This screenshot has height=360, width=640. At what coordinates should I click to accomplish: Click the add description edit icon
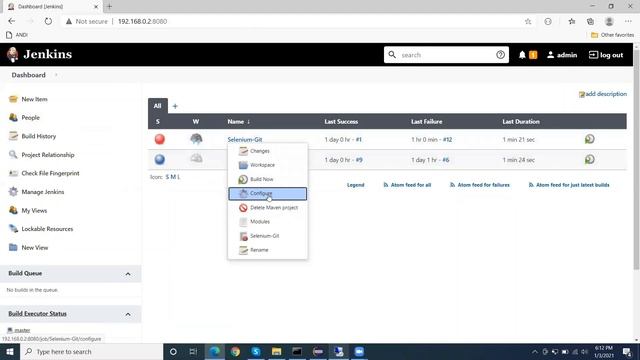point(582,94)
